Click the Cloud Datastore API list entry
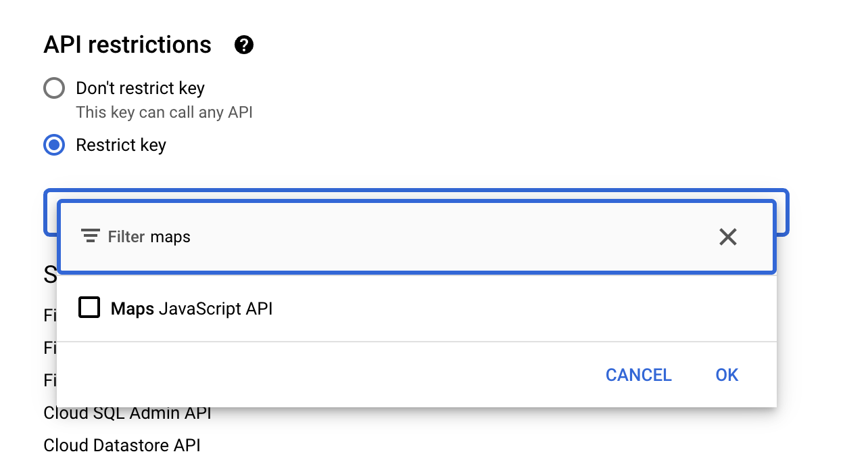The height and width of the screenshot is (456, 868). click(122, 445)
